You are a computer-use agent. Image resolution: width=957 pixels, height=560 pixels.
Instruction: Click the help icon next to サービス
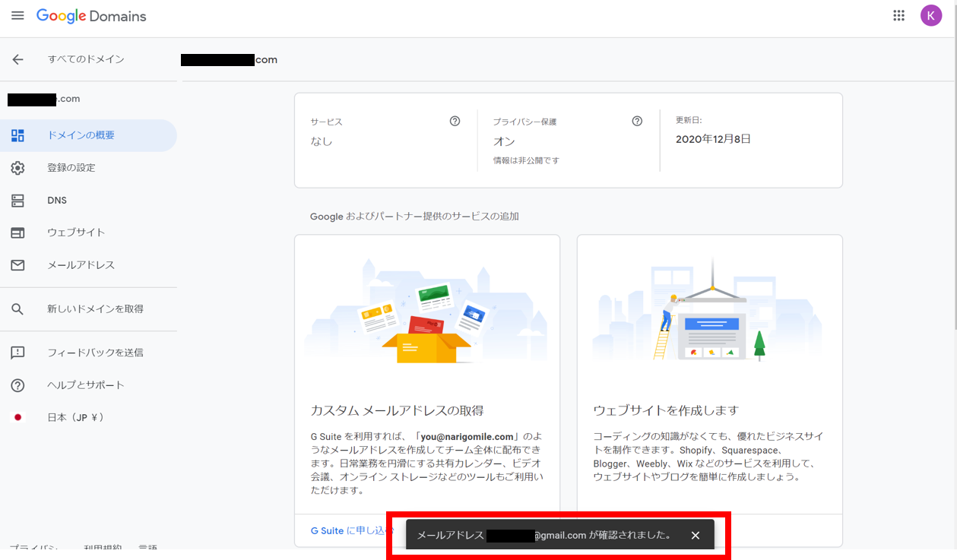[x=455, y=121]
